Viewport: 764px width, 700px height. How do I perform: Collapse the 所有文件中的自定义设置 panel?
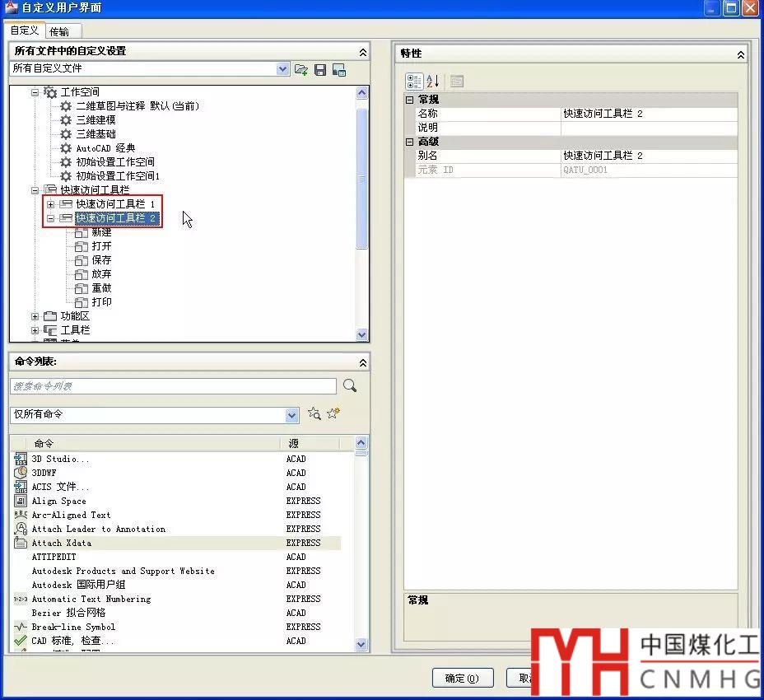pos(363,52)
